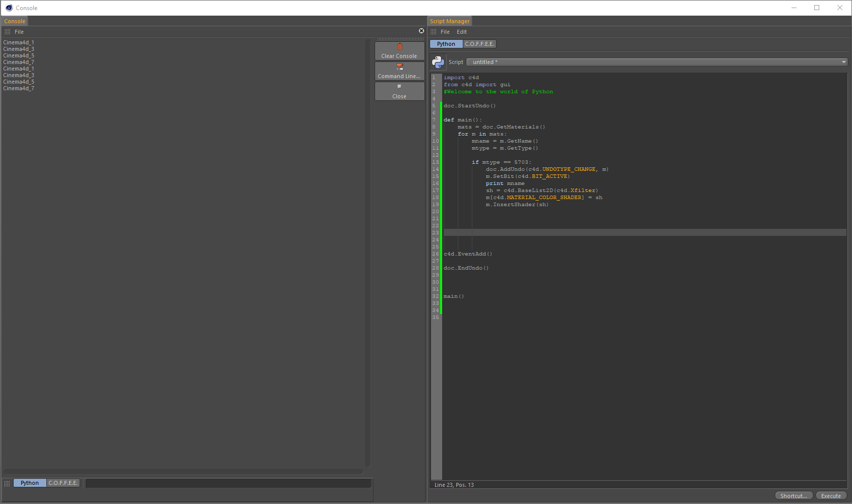
Task: Click the Cinema 4D logo in the title bar
Action: tap(8, 8)
